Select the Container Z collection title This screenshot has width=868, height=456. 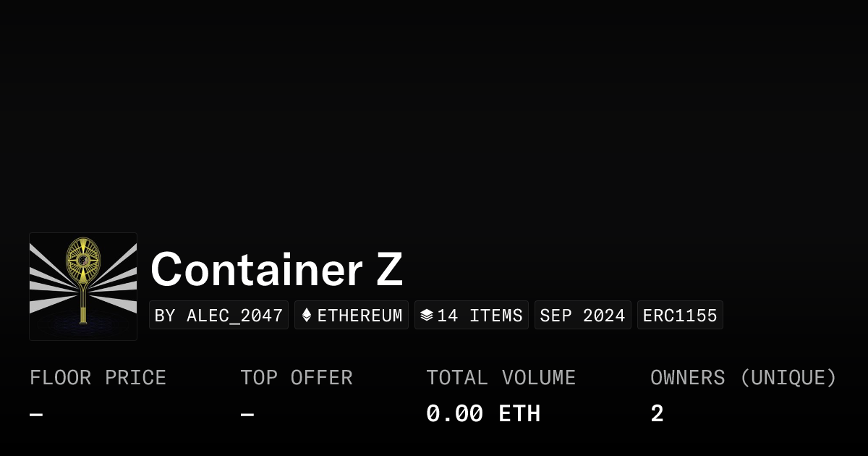click(x=276, y=269)
